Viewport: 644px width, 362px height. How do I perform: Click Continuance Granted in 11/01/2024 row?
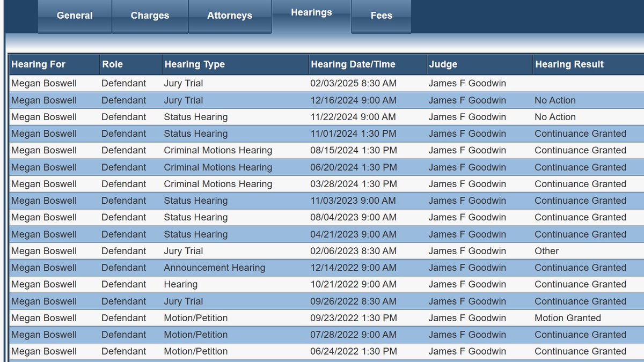[x=580, y=134]
